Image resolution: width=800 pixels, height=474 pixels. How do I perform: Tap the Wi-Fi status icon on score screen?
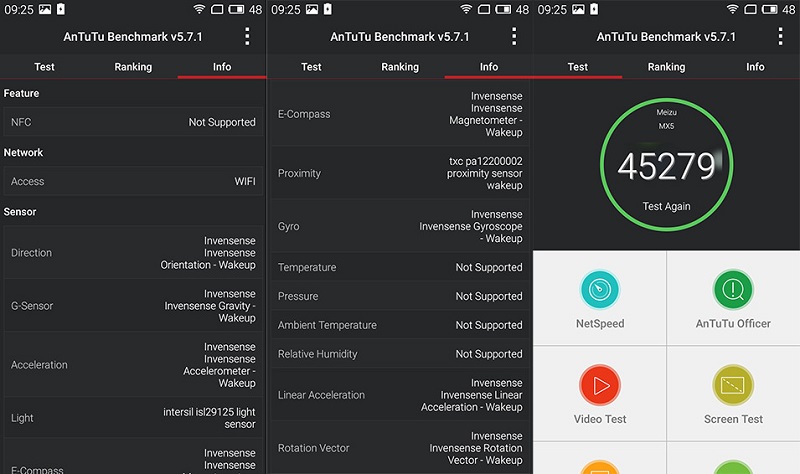(733, 9)
